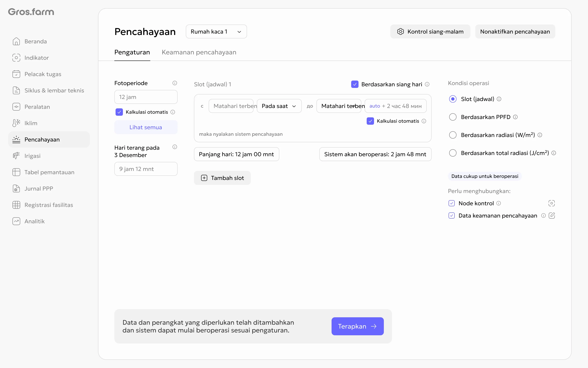Toggle Kalkulasi otomatis under Fotoperiode

coord(119,112)
